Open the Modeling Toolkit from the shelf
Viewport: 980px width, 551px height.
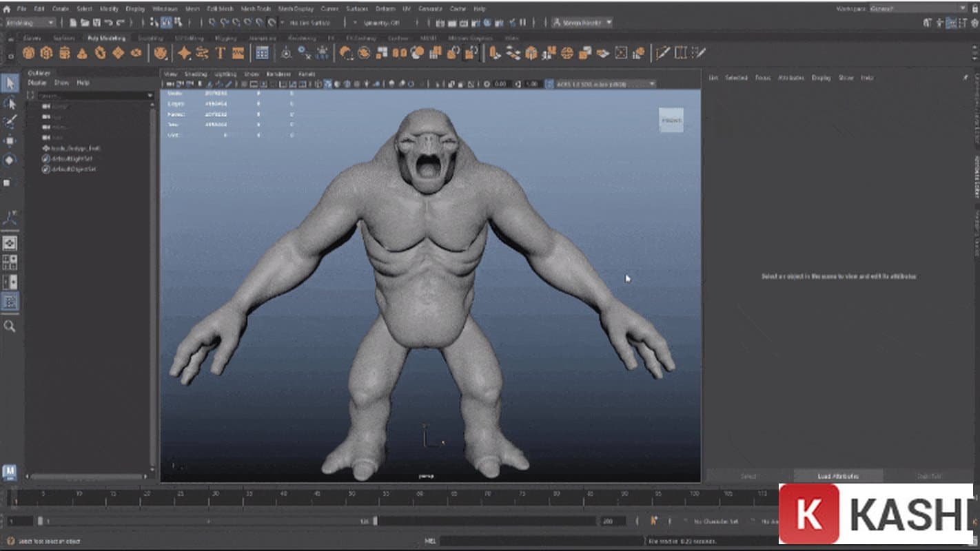pyautogui.click(x=262, y=52)
